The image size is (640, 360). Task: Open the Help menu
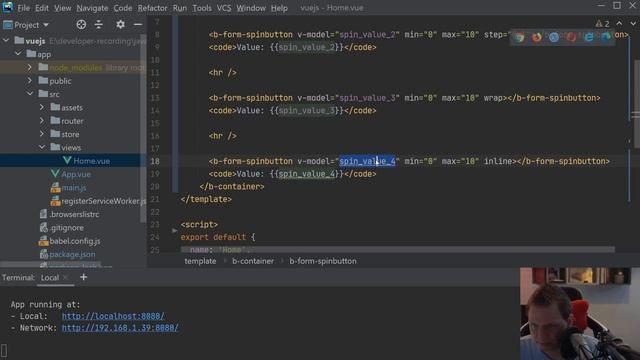point(279,8)
